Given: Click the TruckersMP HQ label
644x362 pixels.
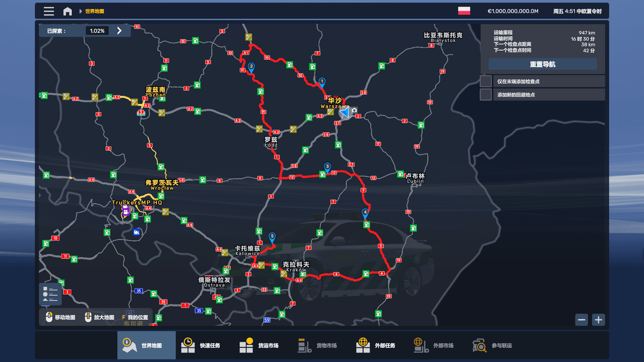Looking at the screenshot, I should point(137,203).
